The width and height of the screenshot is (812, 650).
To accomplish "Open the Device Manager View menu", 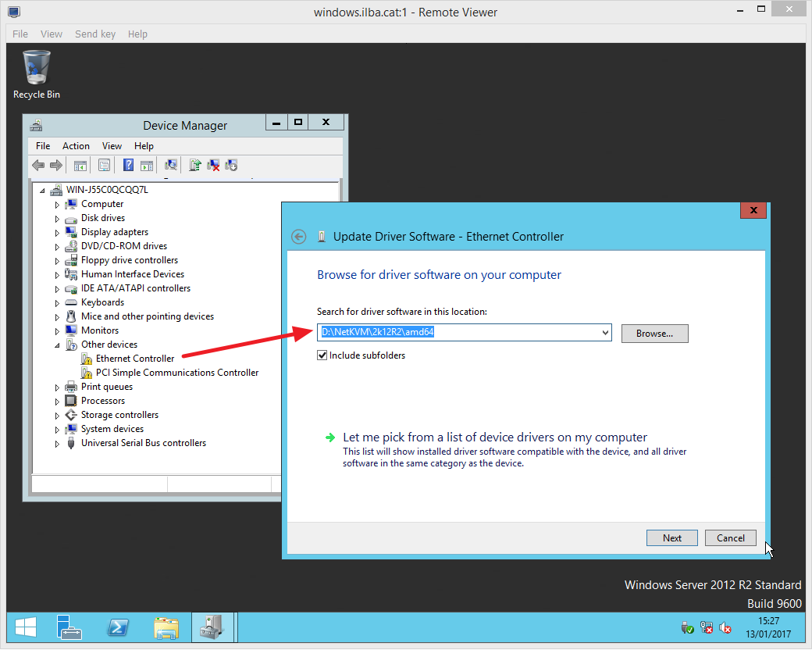I will 112,145.
